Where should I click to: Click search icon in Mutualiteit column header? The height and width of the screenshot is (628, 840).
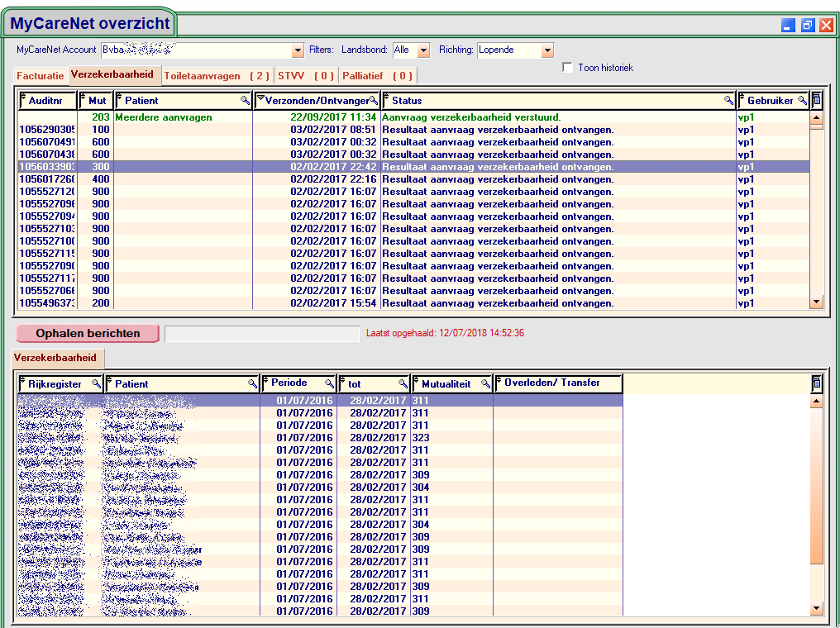(x=486, y=383)
